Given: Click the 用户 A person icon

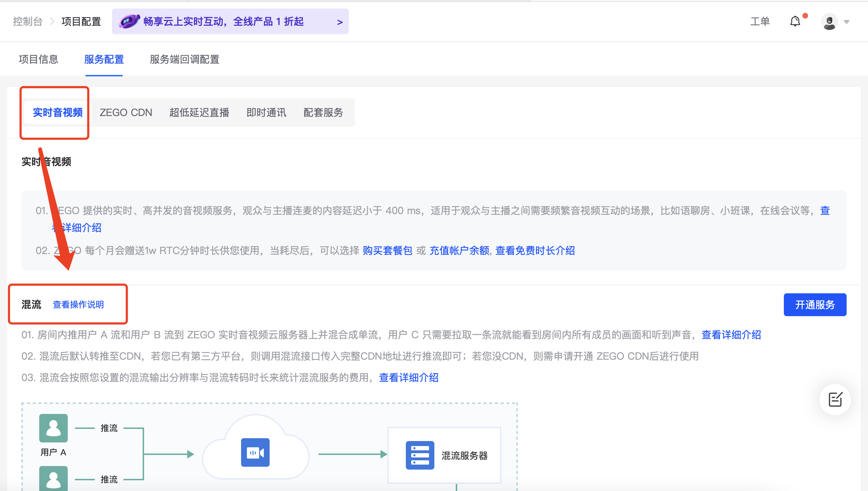Looking at the screenshot, I should tap(53, 427).
